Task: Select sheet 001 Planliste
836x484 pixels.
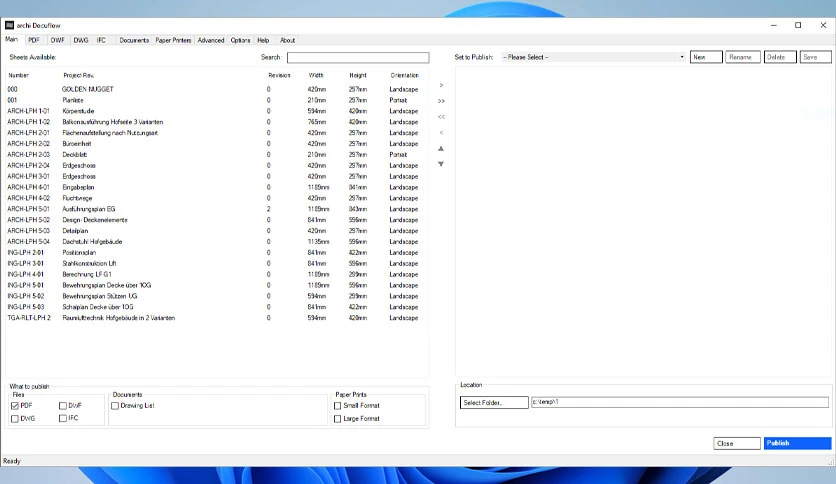Action: click(218, 100)
